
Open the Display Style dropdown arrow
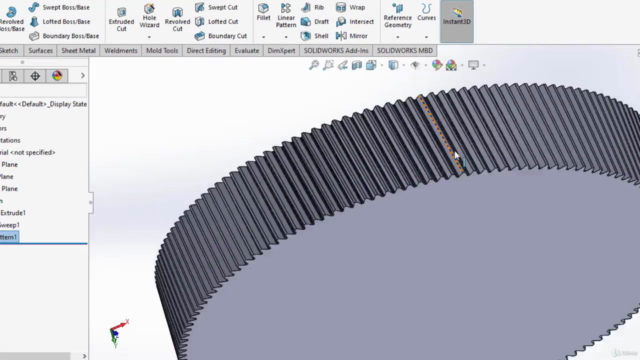tap(404, 65)
